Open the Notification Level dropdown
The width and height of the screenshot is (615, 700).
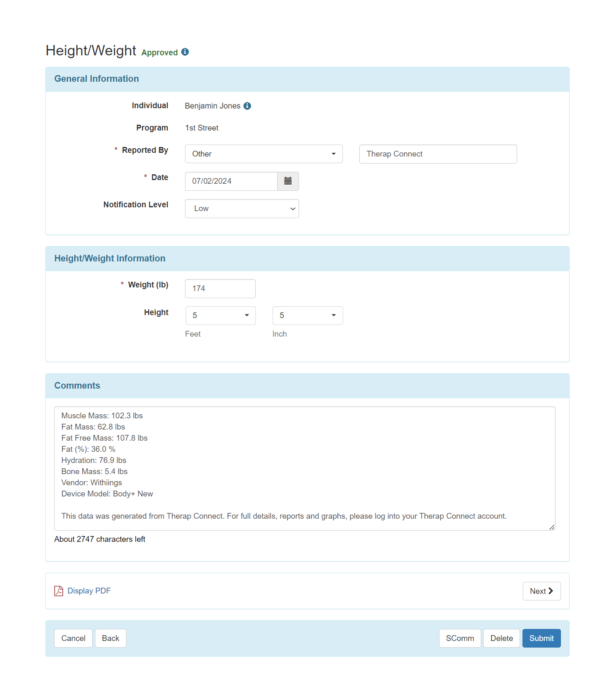tap(242, 209)
